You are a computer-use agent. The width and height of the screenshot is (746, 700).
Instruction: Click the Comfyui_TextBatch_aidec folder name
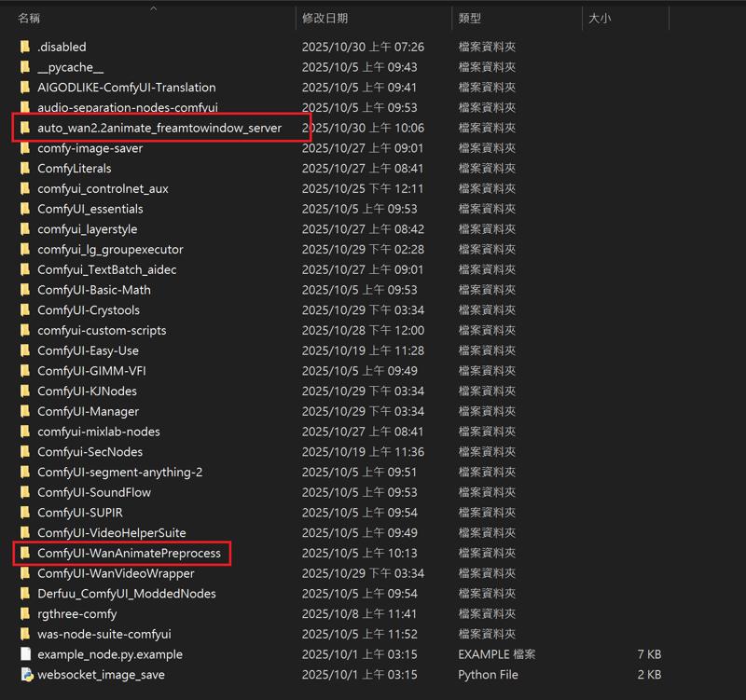click(107, 269)
